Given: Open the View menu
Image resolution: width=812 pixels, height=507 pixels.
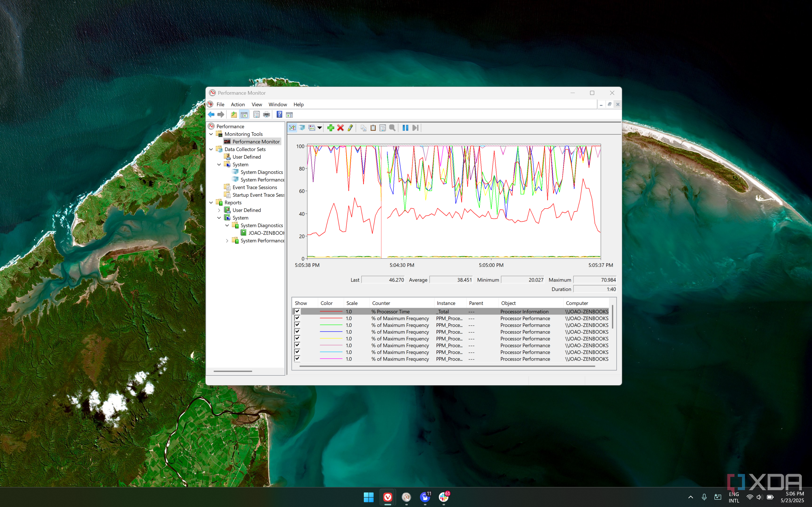Looking at the screenshot, I should click(x=256, y=105).
